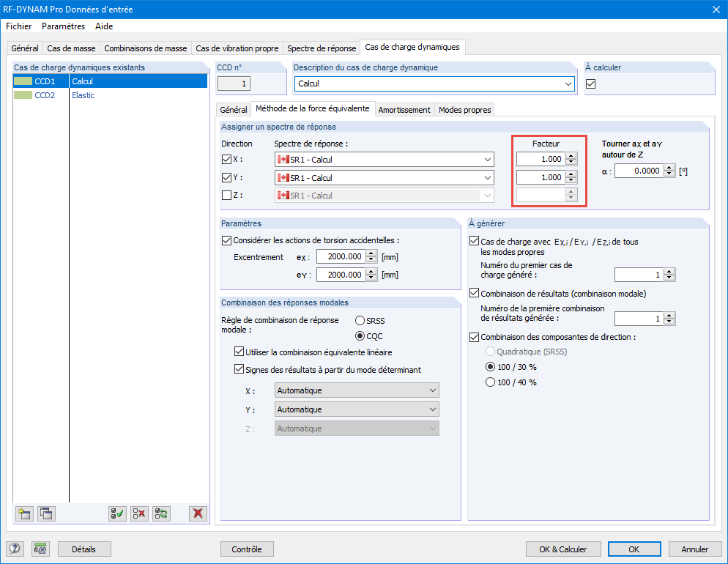The width and height of the screenshot is (728, 564).
Task: Switch to Amortissement sub-tab
Action: tap(404, 110)
